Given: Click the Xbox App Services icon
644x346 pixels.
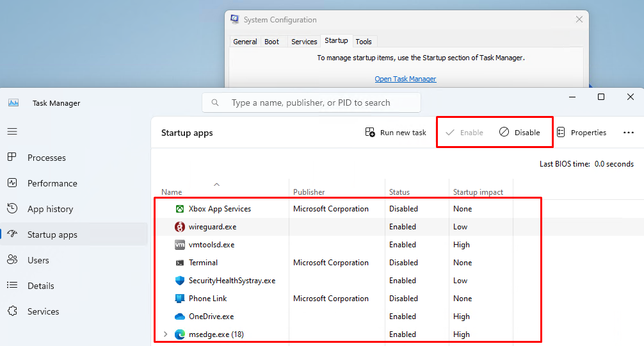Looking at the screenshot, I should pos(180,209).
